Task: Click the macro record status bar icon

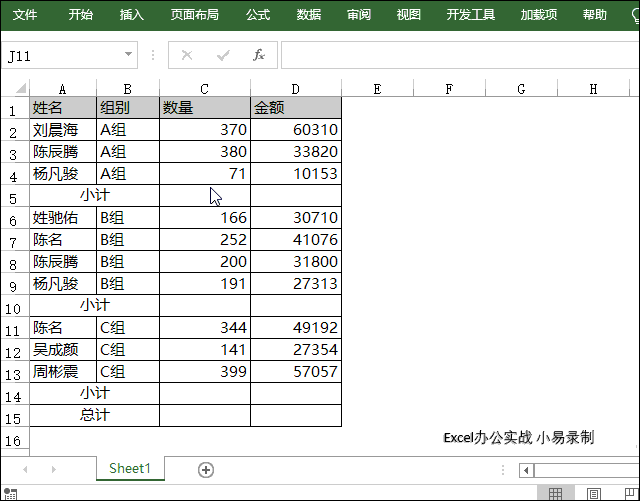Action: coord(10,493)
